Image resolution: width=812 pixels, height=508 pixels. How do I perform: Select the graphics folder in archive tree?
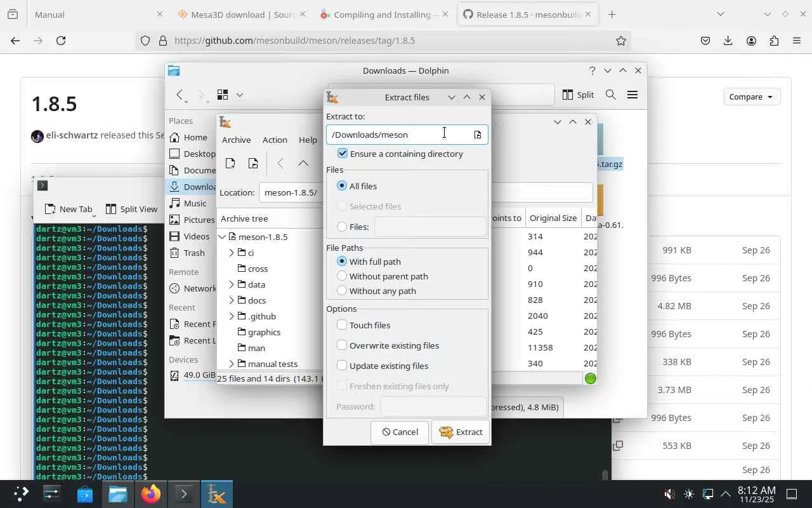tap(264, 332)
